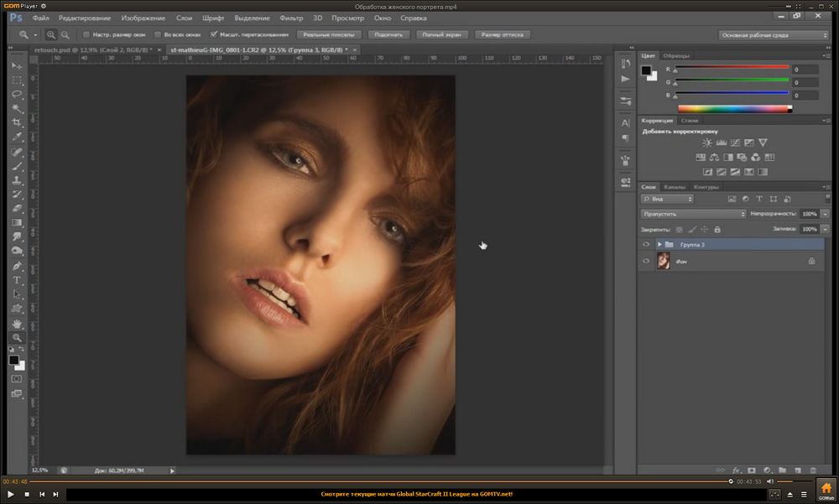The height and width of the screenshot is (504, 839).
Task: Enable the 'Настр. размер окон' checkbox
Action: [x=87, y=35]
